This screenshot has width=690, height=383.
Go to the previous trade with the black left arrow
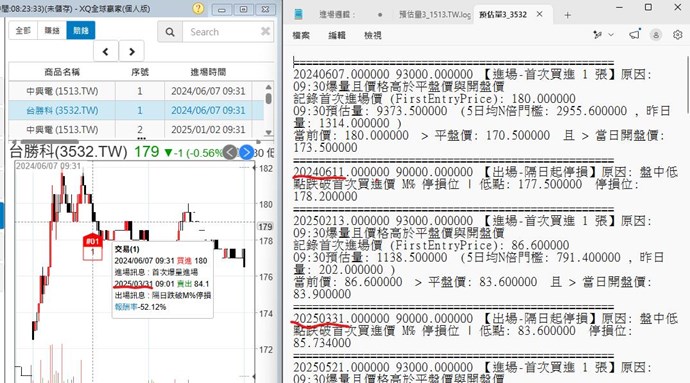(106, 52)
